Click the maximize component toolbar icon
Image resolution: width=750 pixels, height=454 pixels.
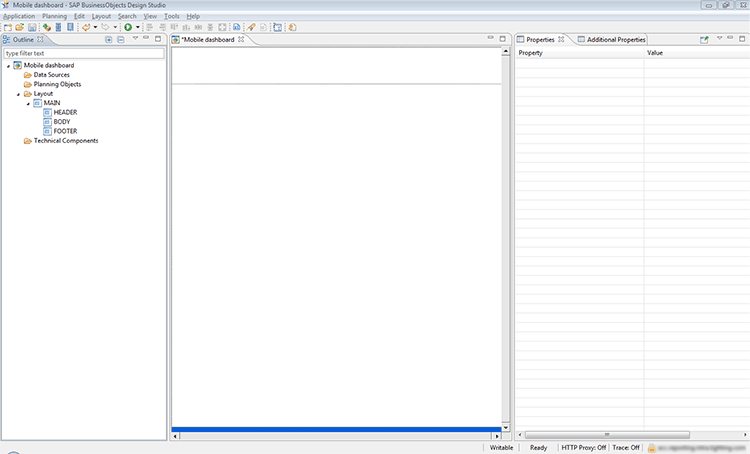tap(222, 27)
